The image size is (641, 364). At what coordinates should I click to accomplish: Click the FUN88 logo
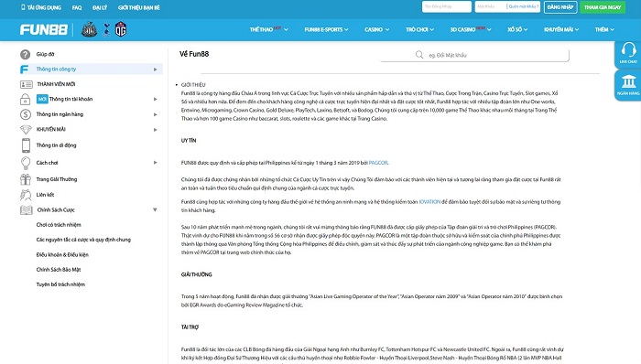(x=44, y=30)
